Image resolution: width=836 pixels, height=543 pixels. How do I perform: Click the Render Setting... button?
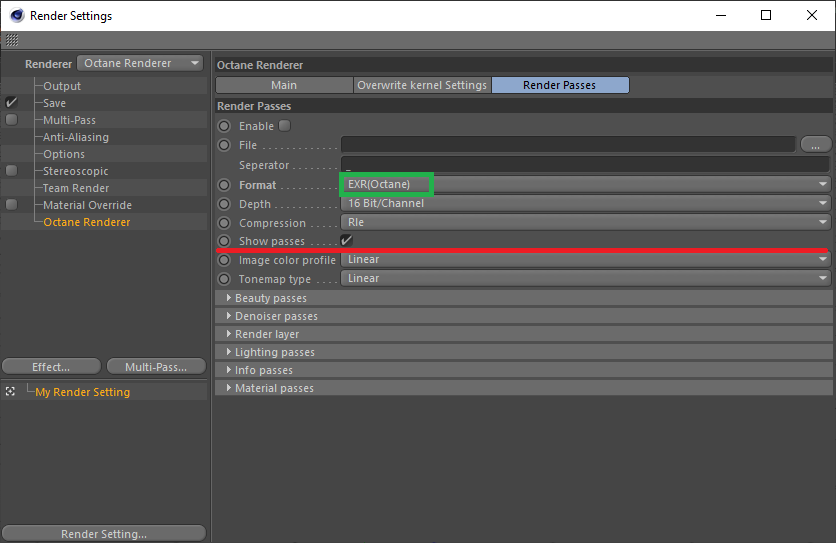(104, 534)
